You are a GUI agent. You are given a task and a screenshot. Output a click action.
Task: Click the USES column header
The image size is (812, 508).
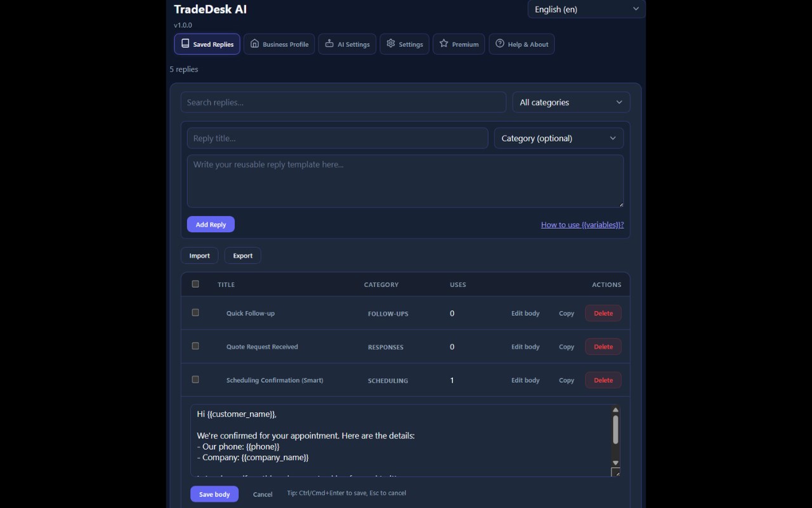pos(458,284)
